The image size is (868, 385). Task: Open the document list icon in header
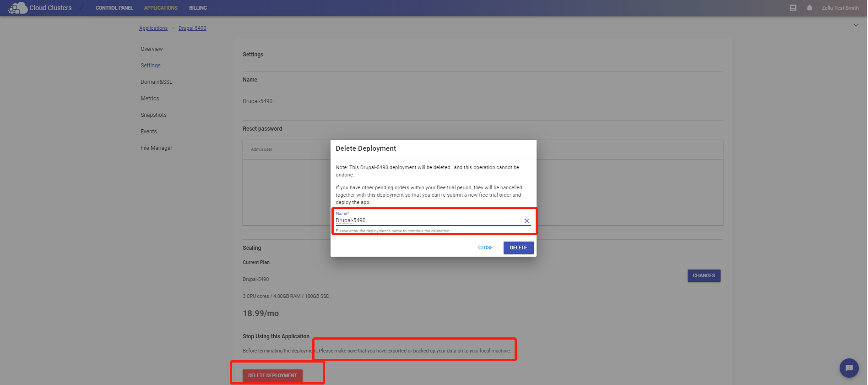click(x=793, y=8)
